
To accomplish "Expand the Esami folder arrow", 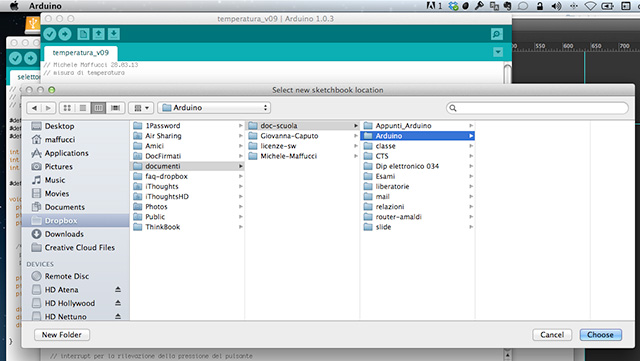I will pos(471,176).
